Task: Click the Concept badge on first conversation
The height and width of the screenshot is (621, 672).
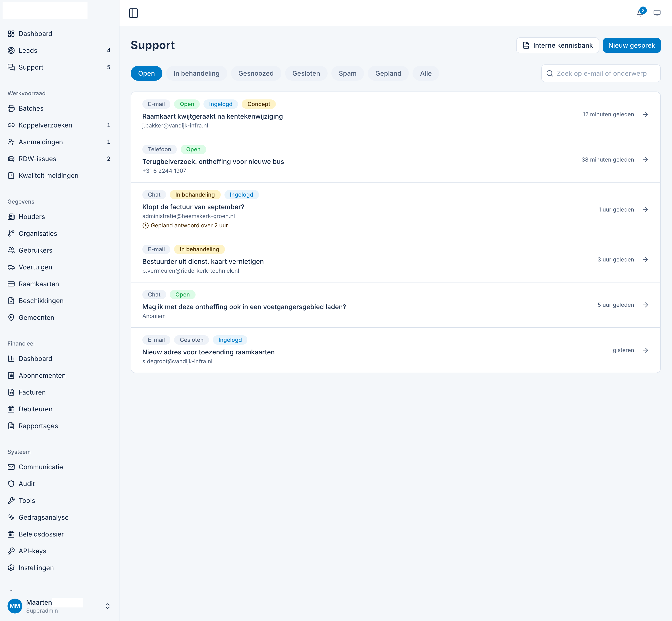Action: coord(259,104)
